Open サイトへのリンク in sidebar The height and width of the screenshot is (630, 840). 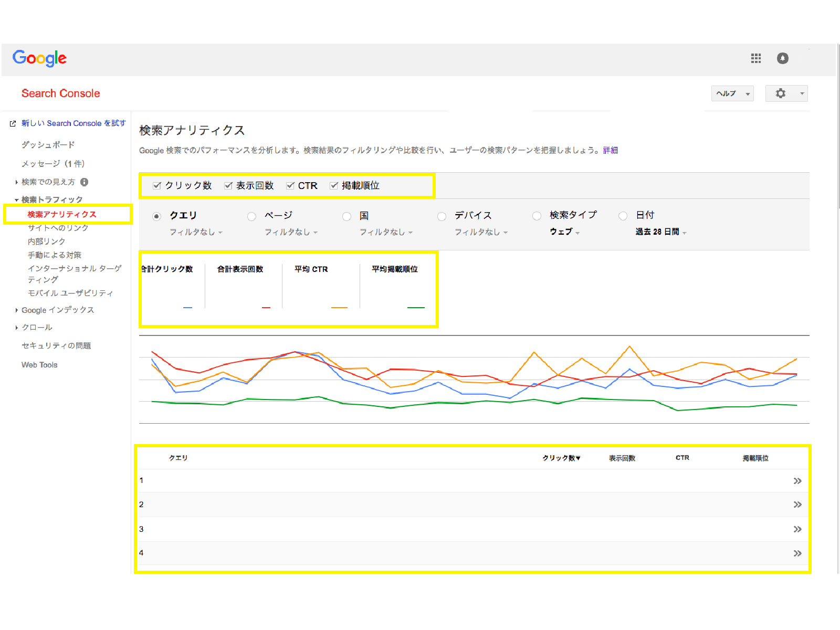(58, 228)
